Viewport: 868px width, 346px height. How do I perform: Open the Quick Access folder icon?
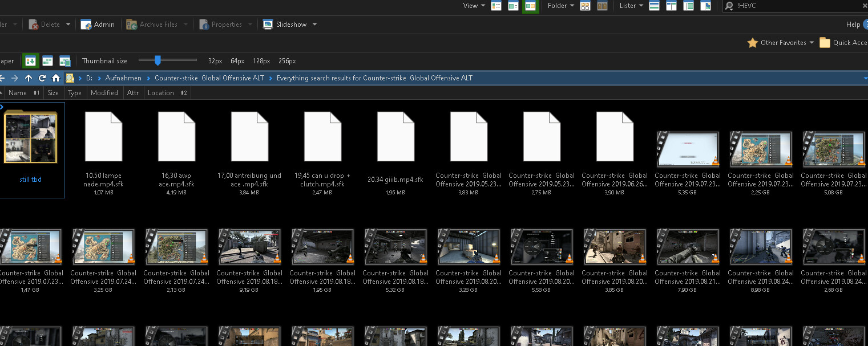[x=825, y=43]
